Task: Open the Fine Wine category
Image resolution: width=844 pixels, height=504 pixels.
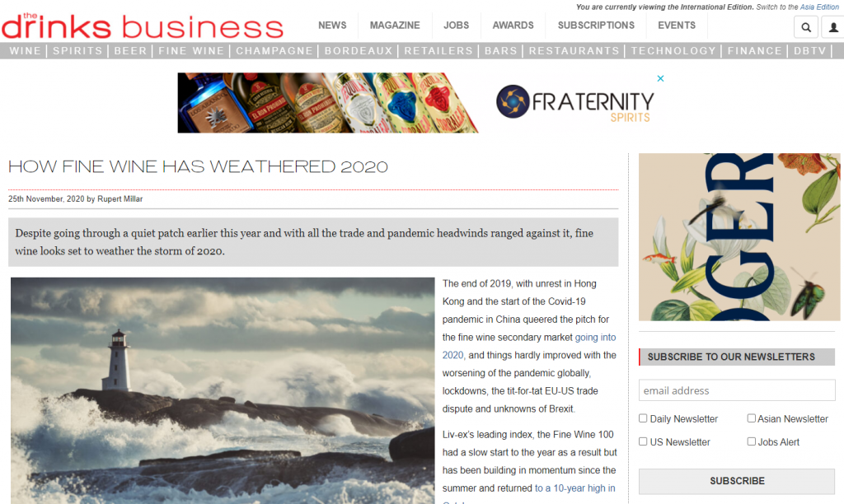Action: (191, 50)
